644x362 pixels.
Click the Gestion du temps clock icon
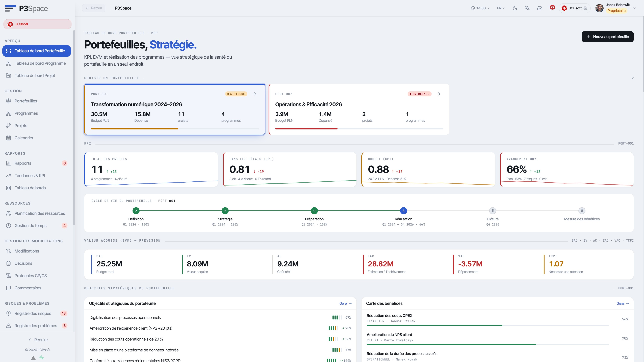[9, 226]
